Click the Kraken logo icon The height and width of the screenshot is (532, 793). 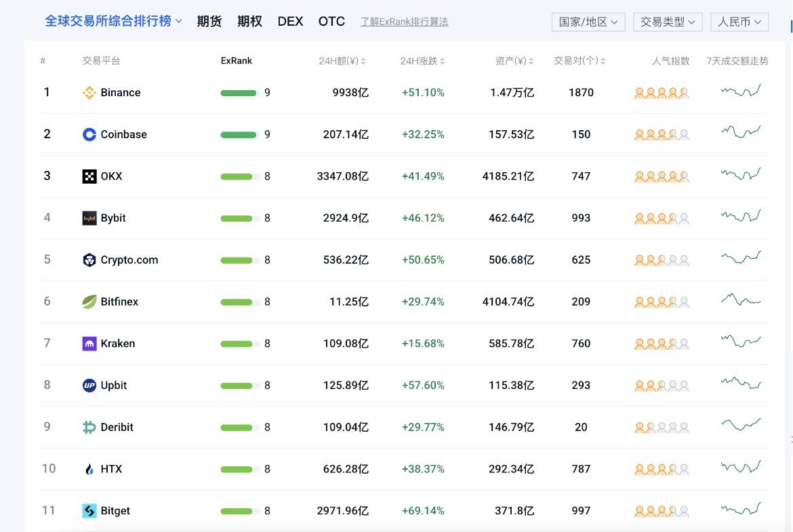point(89,344)
